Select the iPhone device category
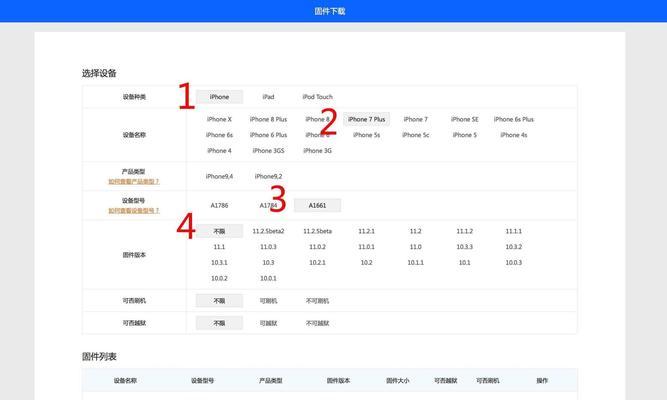 tap(219, 97)
